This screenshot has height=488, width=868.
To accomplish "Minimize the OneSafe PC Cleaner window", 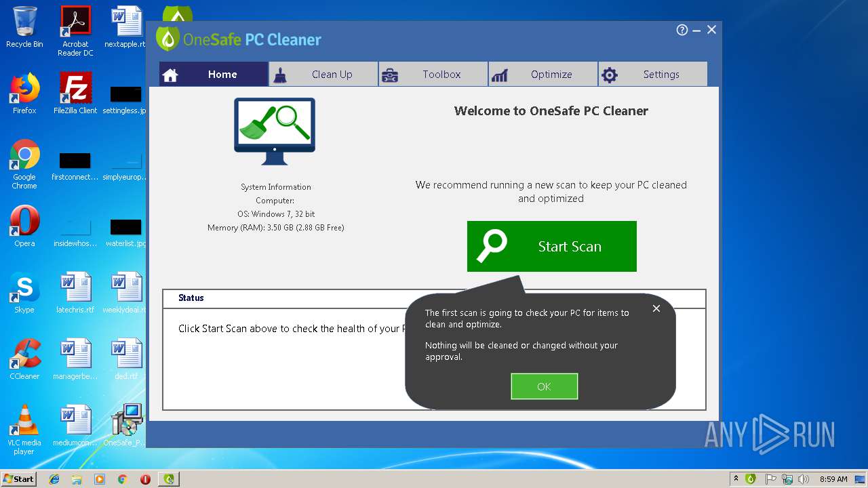I will coord(697,30).
